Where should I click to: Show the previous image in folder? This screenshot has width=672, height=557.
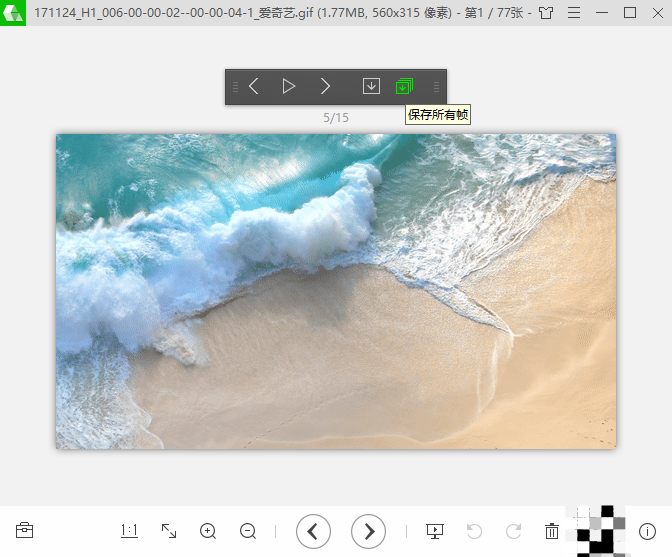coord(313,531)
